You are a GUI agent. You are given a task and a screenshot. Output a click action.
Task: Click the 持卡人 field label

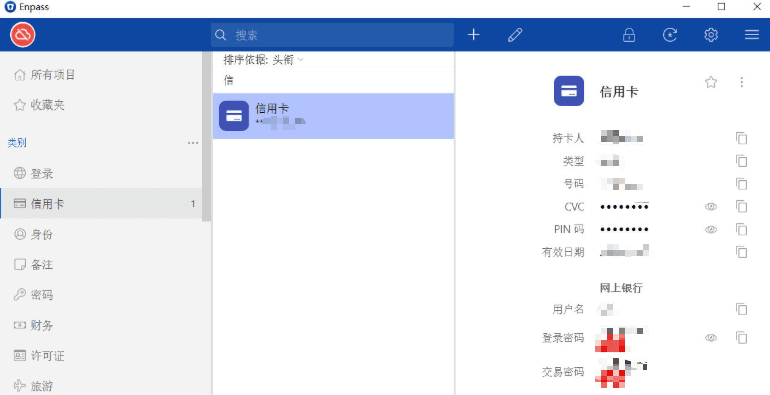[568, 139]
